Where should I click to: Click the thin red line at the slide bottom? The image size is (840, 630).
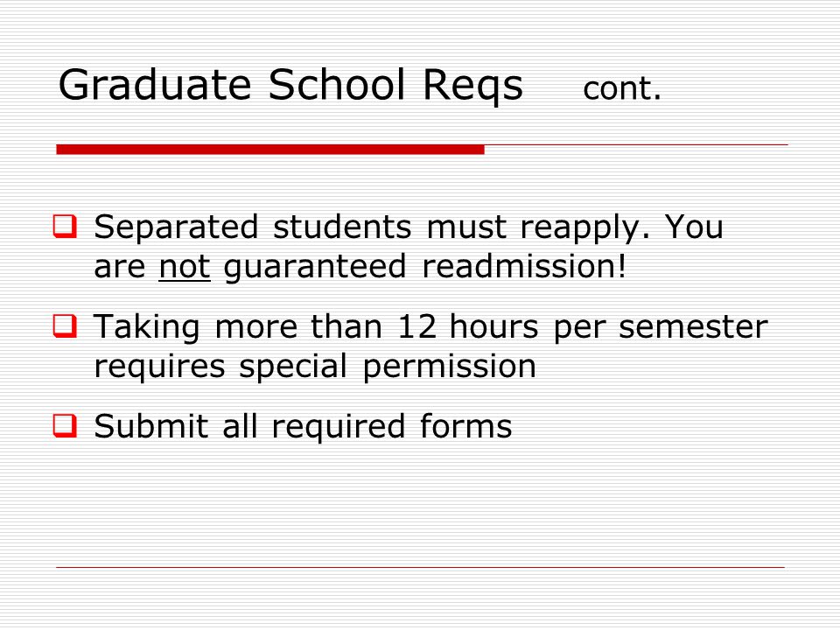click(421, 567)
